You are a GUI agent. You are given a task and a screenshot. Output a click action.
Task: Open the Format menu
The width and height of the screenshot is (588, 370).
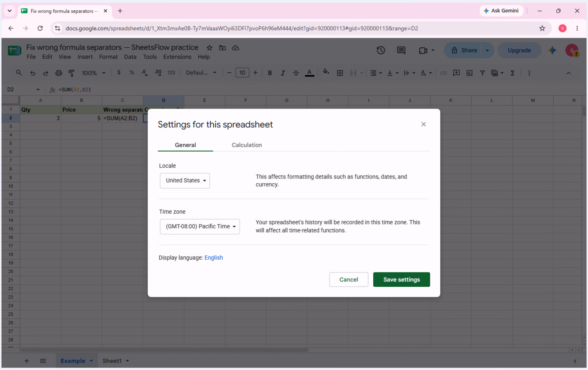tap(108, 57)
